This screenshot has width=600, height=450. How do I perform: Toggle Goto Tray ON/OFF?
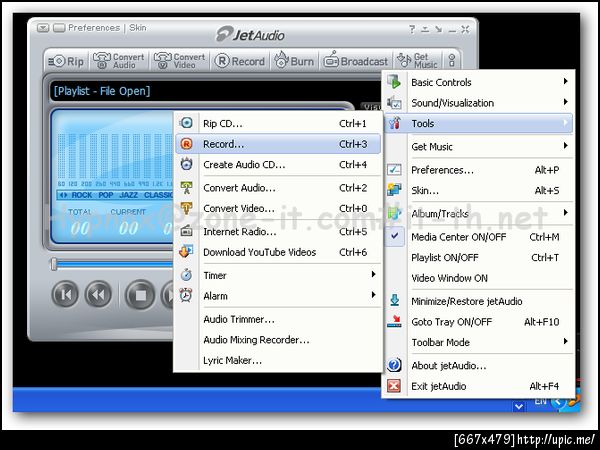tap(478, 322)
